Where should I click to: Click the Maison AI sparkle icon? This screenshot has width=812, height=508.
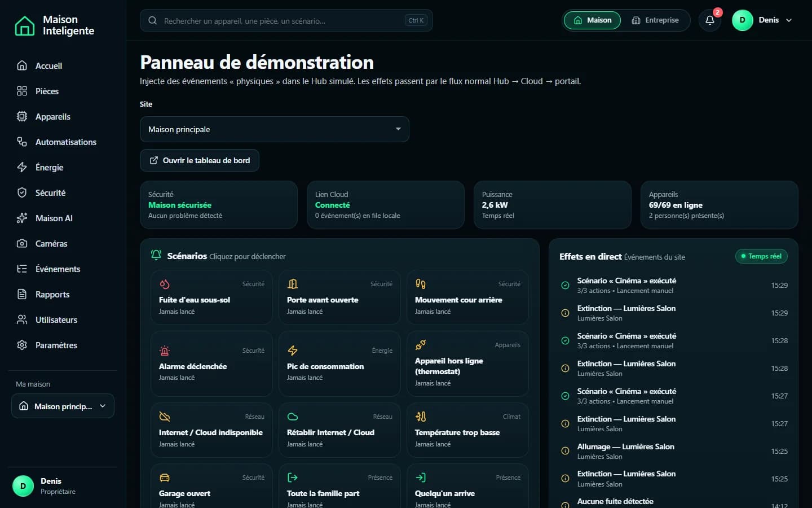click(22, 218)
